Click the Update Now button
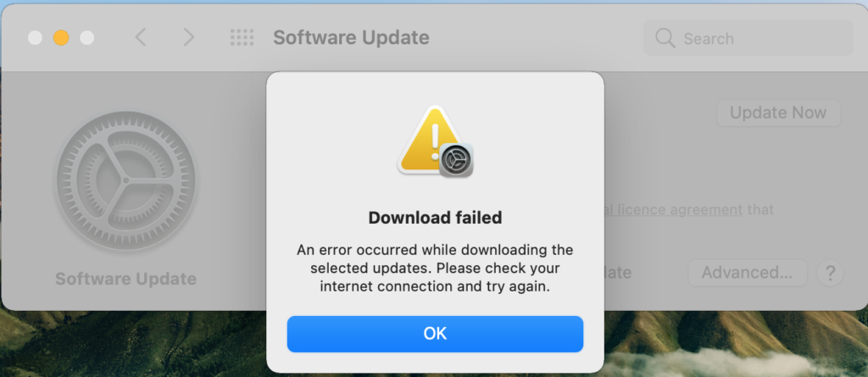868x377 pixels. pos(778,113)
